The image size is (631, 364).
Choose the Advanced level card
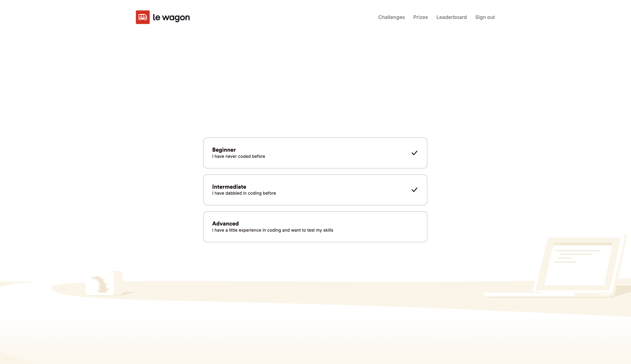(315, 227)
